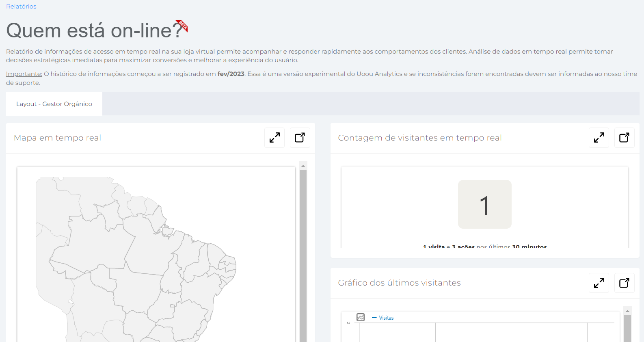
Task: Click the 'Quem está on-line?' heading
Action: tap(94, 30)
